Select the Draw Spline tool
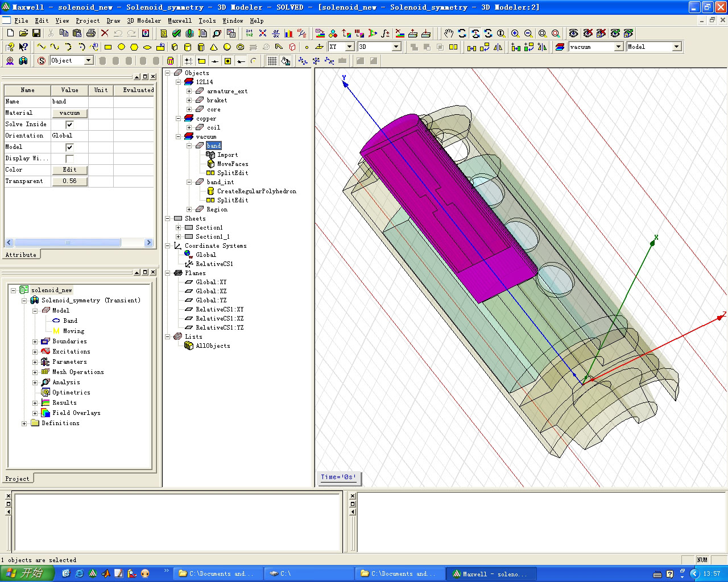 pos(55,47)
